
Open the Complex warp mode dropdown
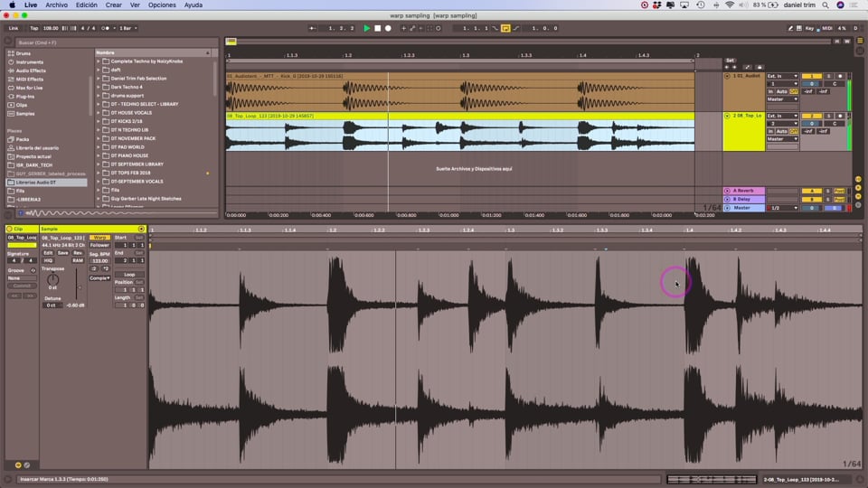tap(99, 278)
